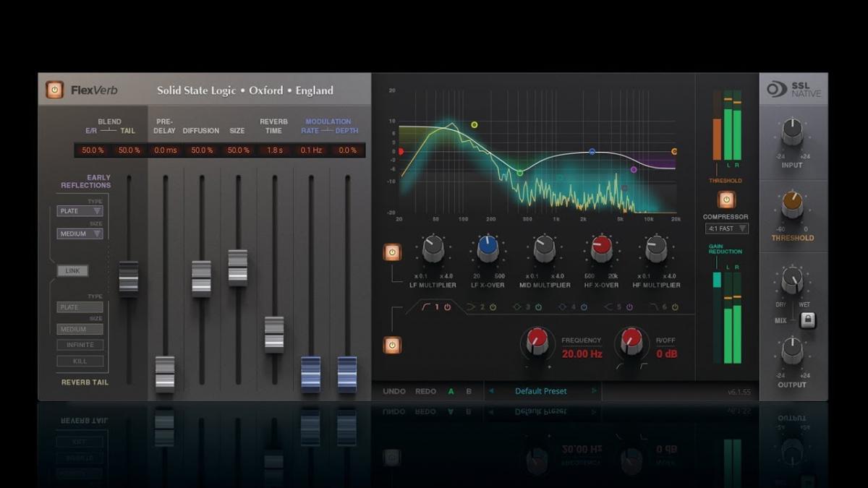Open Reverb Tail Type PLATE dropdown
The image size is (868, 488).
[80, 307]
